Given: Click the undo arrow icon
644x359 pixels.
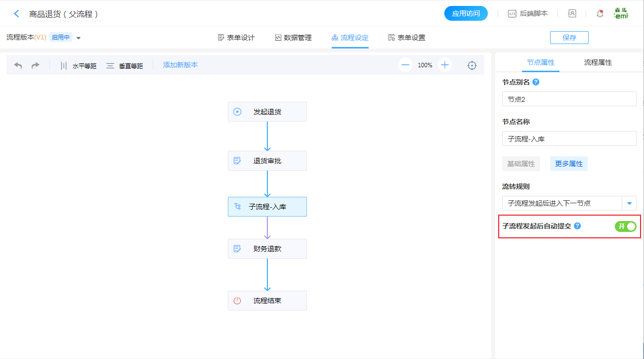Looking at the screenshot, I should coord(18,65).
